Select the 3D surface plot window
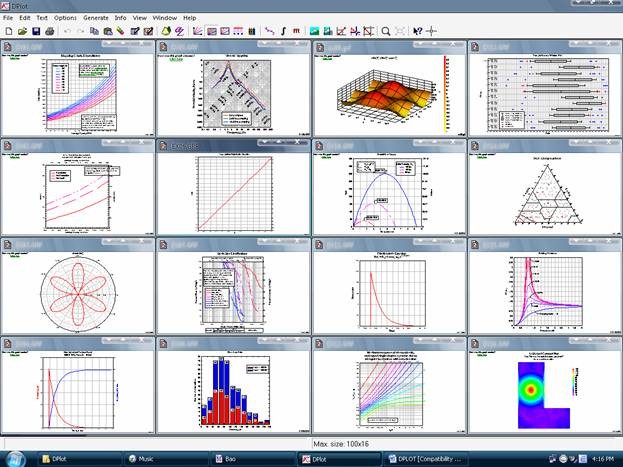 pyautogui.click(x=389, y=88)
